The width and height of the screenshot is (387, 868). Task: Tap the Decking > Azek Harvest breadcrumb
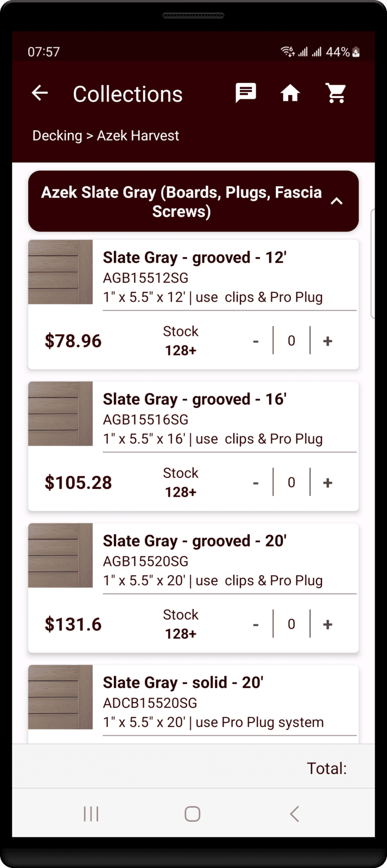click(x=106, y=136)
